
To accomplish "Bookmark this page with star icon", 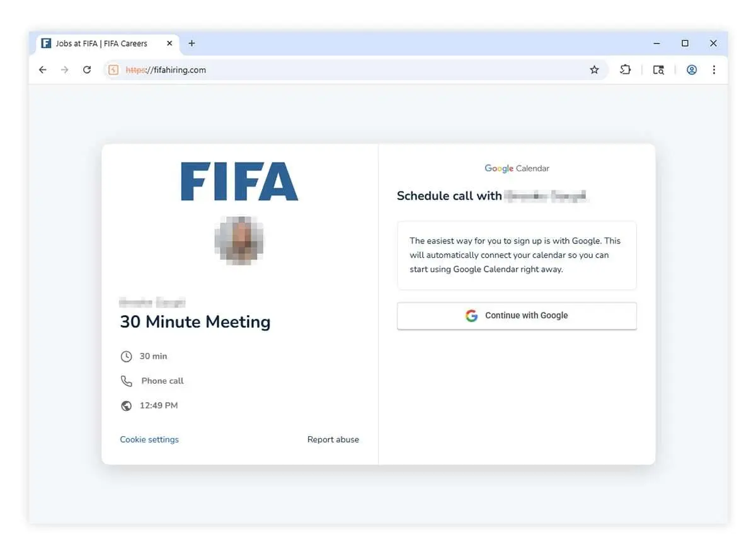I will pos(594,70).
